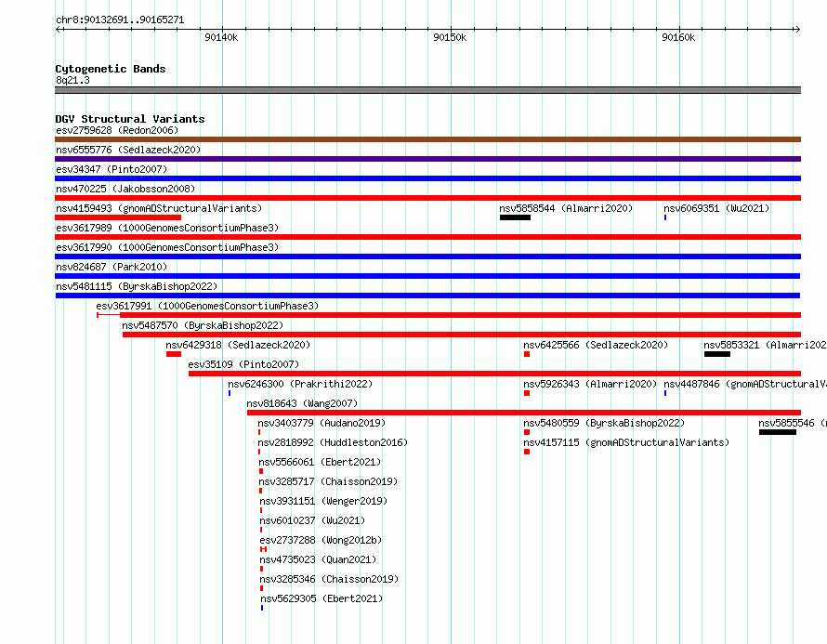The width and height of the screenshot is (827, 644).
Task: Click the DGV Structural Variants track title
Action: pos(130,119)
